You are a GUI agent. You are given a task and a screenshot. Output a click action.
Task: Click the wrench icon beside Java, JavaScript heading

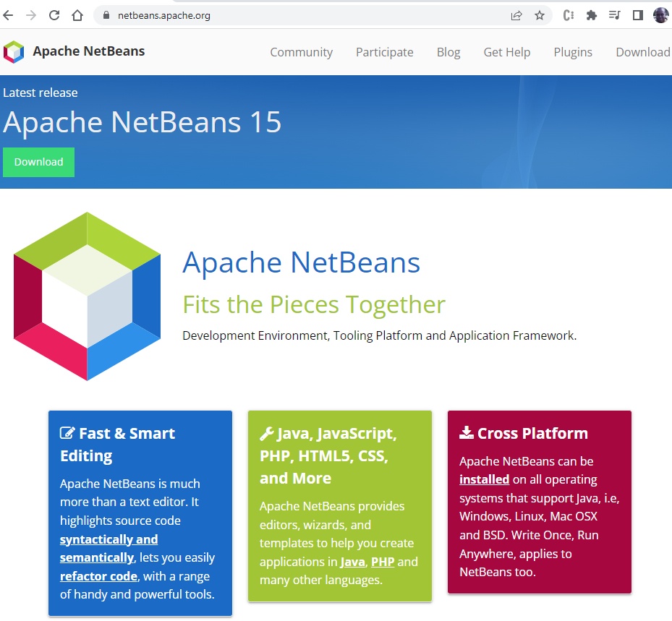267,434
